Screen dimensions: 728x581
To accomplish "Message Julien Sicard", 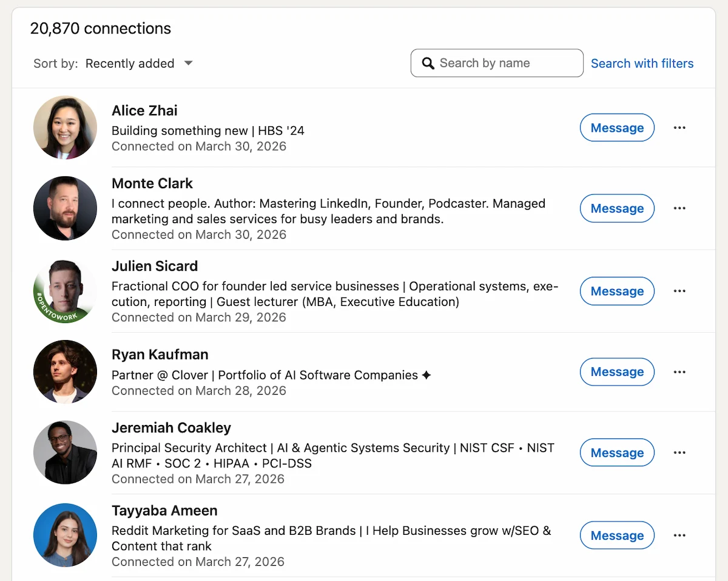I will coord(617,291).
